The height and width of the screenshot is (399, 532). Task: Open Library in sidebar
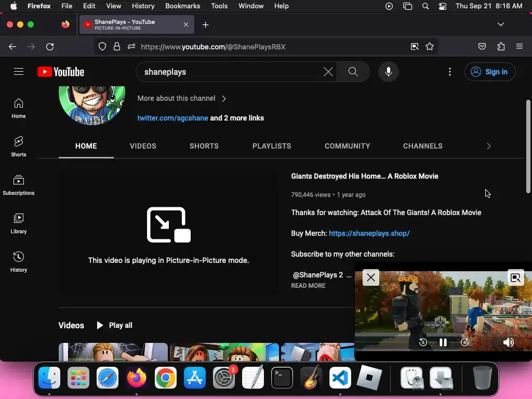tap(19, 223)
